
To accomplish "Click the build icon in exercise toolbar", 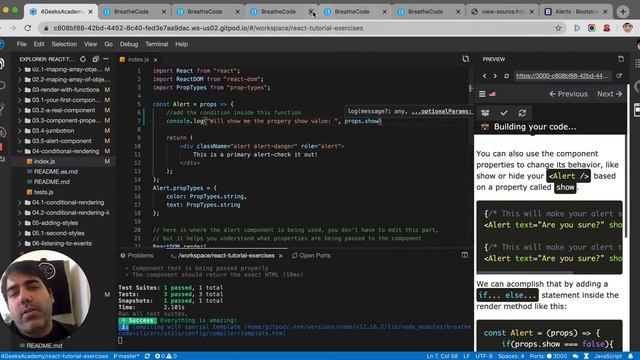I will (485, 113).
